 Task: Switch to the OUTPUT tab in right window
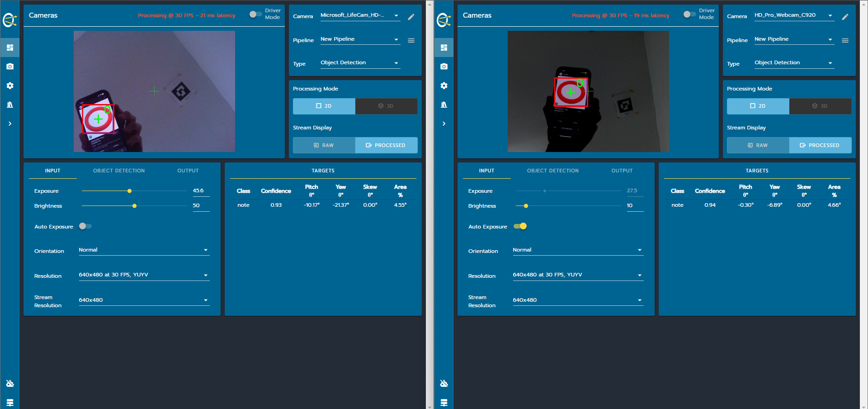point(622,171)
